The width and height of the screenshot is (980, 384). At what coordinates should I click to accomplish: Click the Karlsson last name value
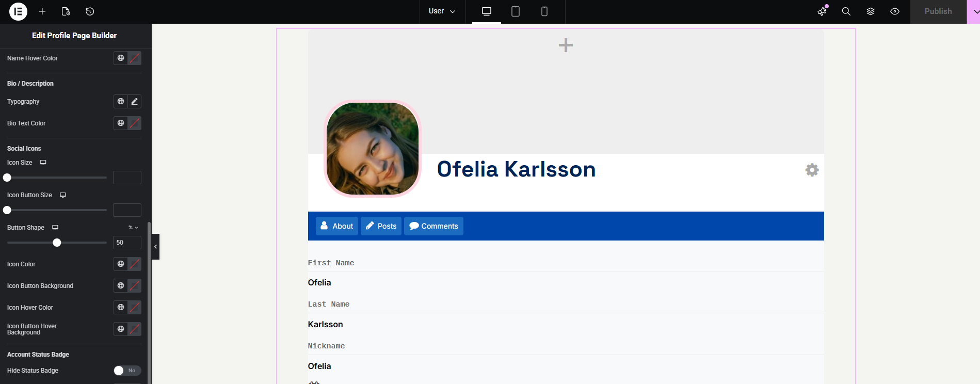325,324
